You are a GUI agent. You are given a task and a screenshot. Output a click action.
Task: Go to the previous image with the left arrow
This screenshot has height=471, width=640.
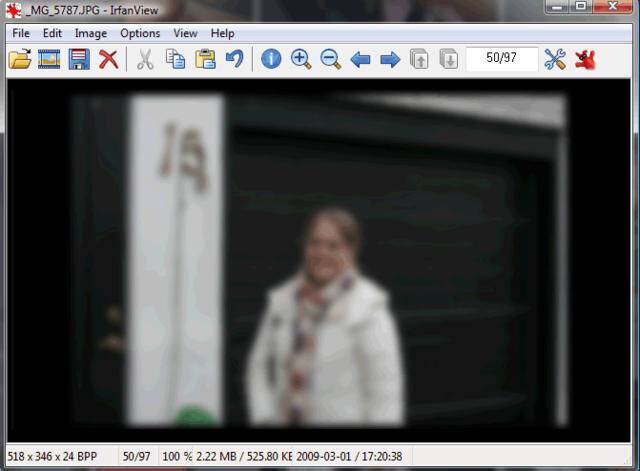[360, 59]
